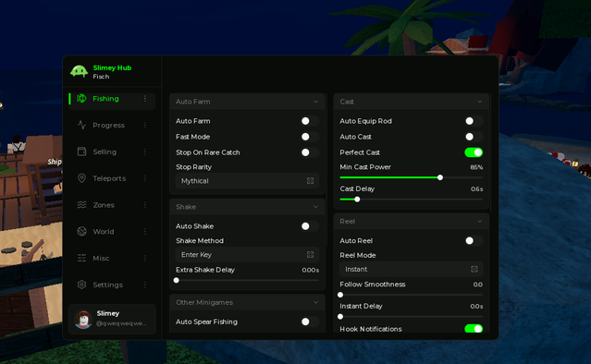The image size is (591, 364).
Task: Switch to the Misc tab
Action: tap(112, 258)
